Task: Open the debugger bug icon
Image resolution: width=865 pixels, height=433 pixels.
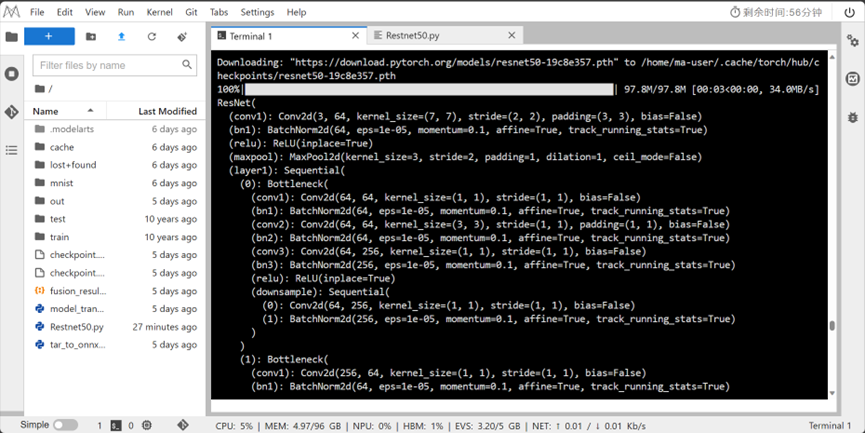Action: 853,117
